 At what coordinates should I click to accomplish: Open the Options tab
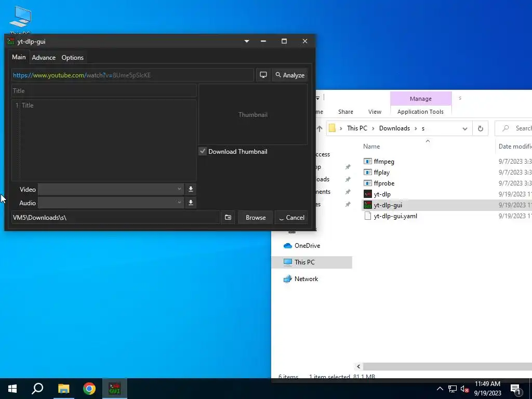73,58
